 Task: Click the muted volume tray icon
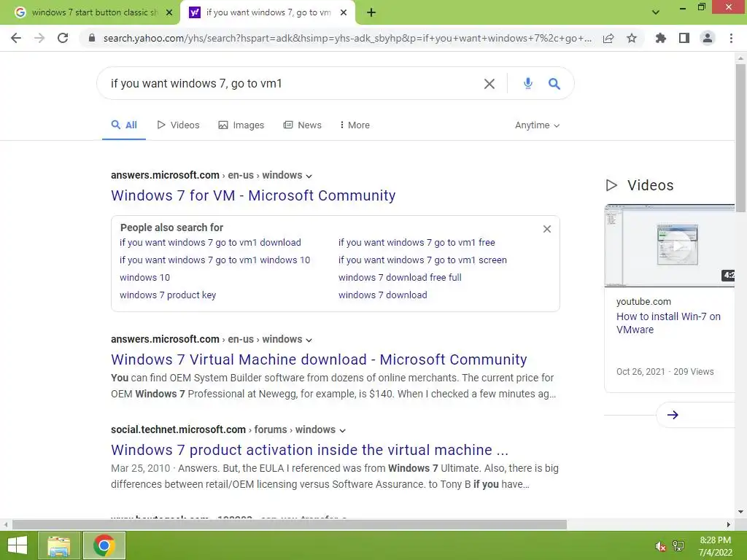660,546
